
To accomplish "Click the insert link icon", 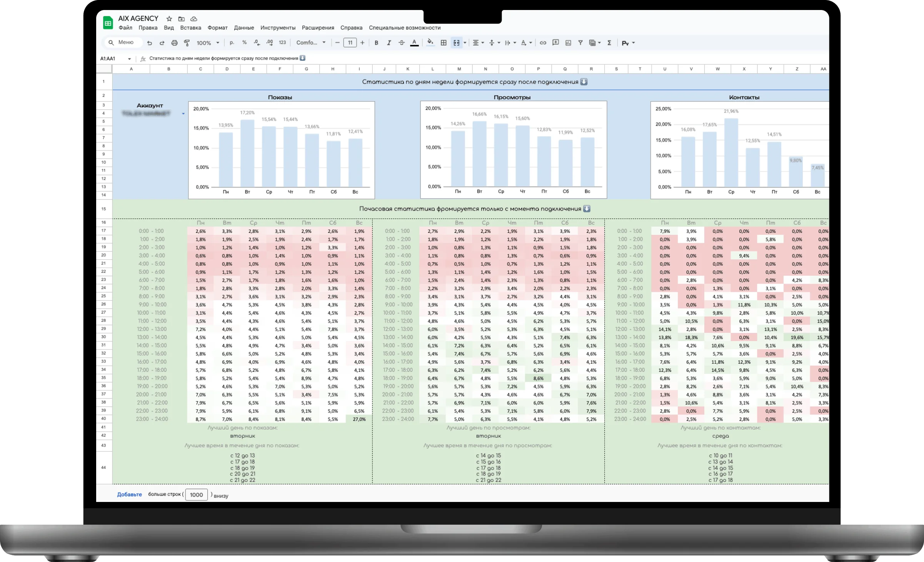I will pyautogui.click(x=543, y=43).
